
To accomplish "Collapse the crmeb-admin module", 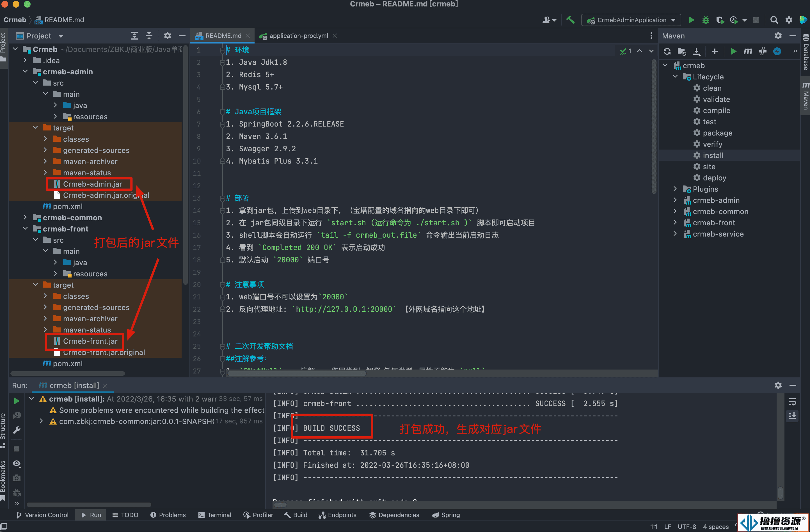I will [25, 72].
